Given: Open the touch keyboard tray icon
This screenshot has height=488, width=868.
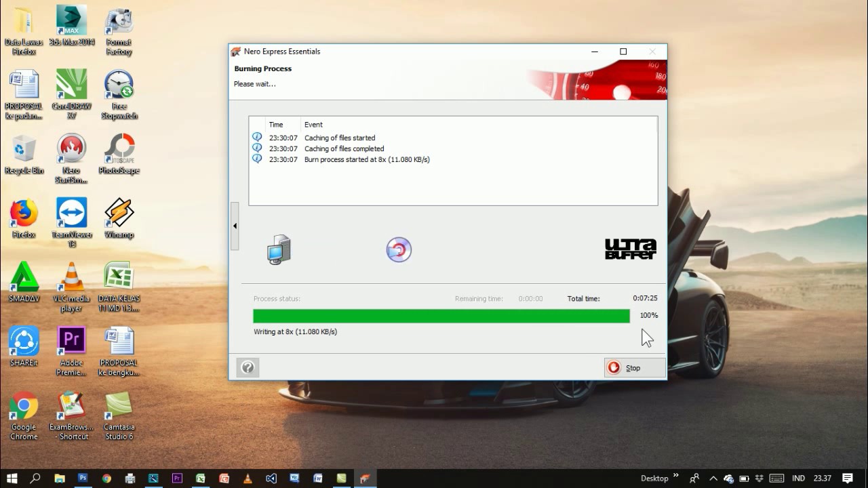Looking at the screenshot, I should click(776, 478).
